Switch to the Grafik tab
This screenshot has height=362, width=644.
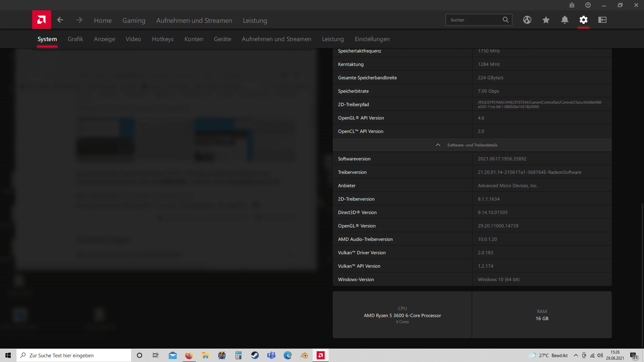[x=75, y=39]
